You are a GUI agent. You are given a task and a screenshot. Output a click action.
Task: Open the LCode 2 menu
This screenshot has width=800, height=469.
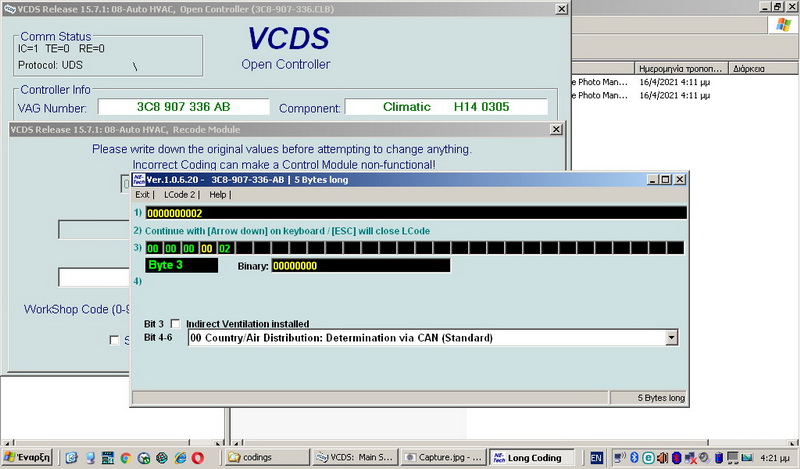pos(180,194)
